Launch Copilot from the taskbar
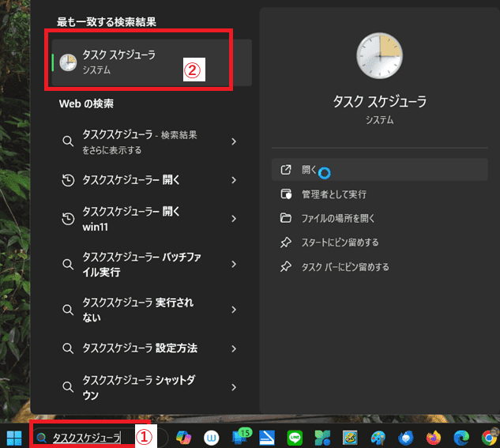Viewport: 500px width, 448px height. [184, 437]
